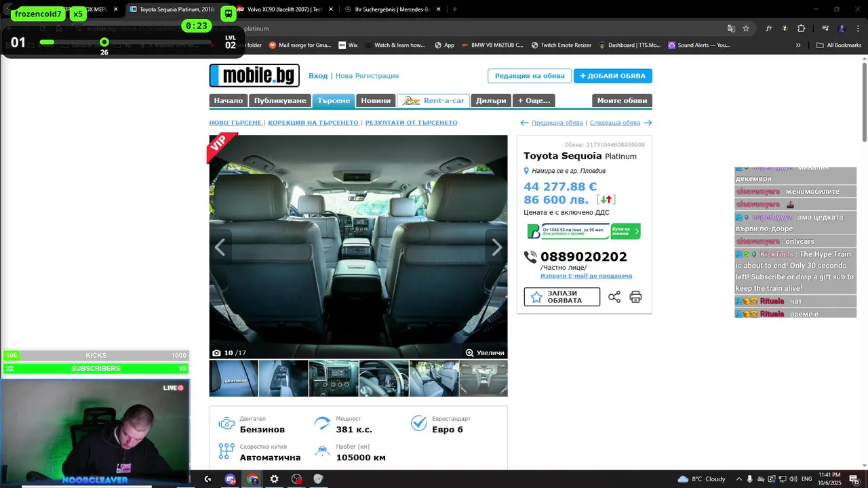Click the Вход login link
868x488 pixels.
click(318, 76)
